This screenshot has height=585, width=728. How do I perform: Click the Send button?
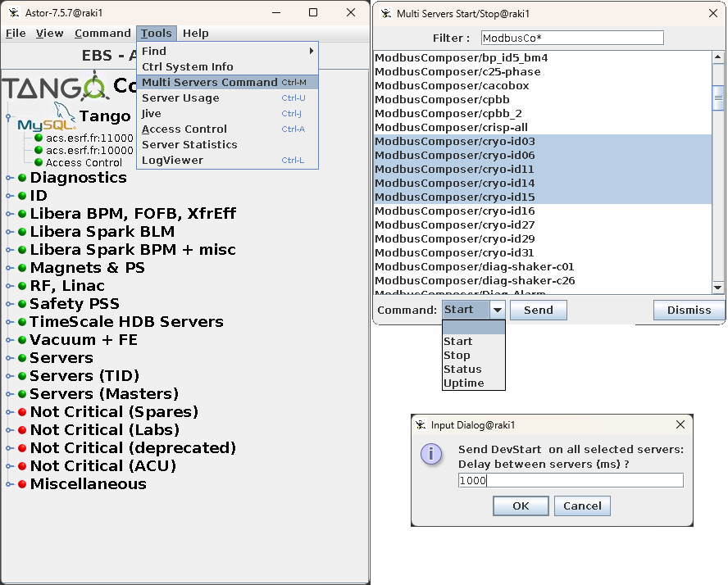point(539,311)
